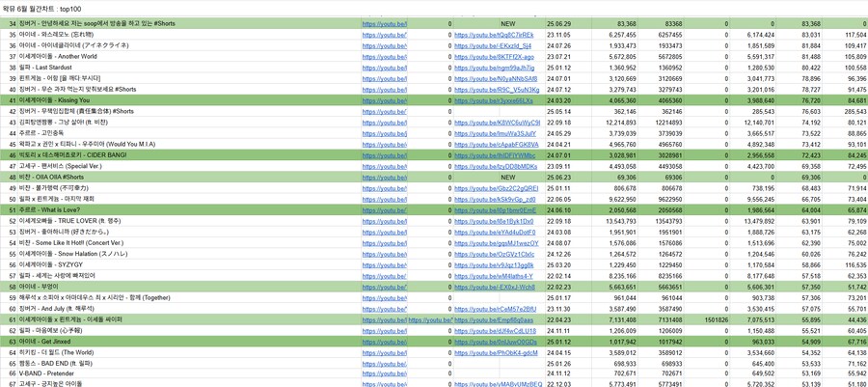
Task: Select cell '비챤 - Some Like It Hot!! (Concert Ver.)'
Action: 189,243
